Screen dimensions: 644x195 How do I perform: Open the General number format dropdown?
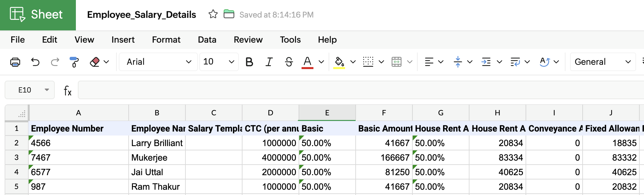[602, 62]
